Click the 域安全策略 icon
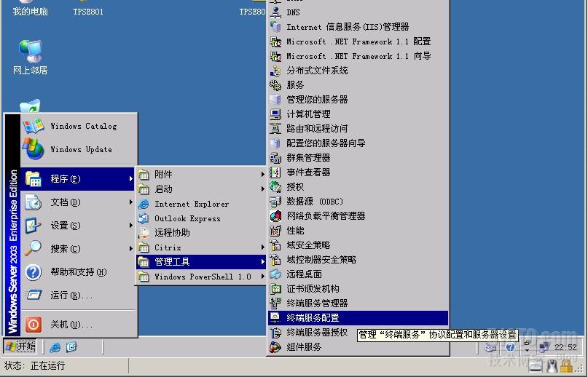 (x=275, y=245)
